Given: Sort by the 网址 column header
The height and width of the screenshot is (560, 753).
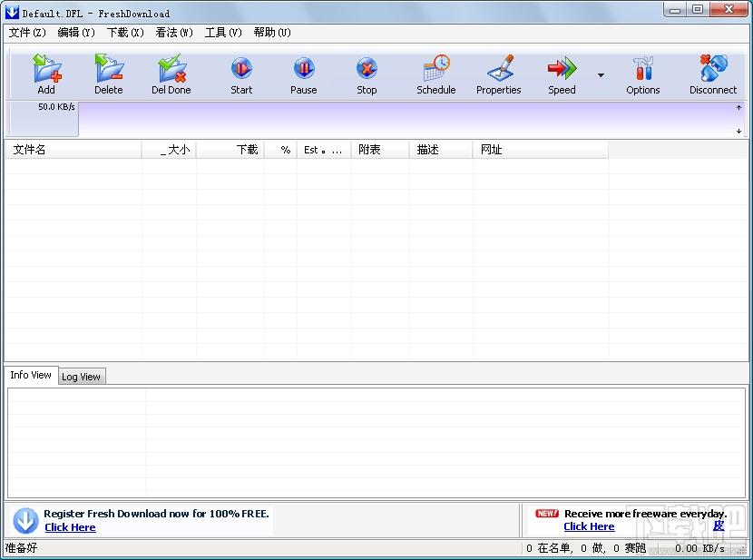Looking at the screenshot, I should click(x=541, y=150).
